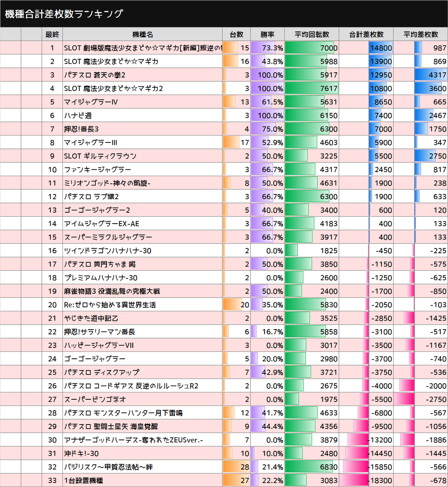This screenshot has width=448, height=487.
Task: Select スーパーミラクルジャグラー machine name
Action: pyautogui.click(x=108, y=237)
